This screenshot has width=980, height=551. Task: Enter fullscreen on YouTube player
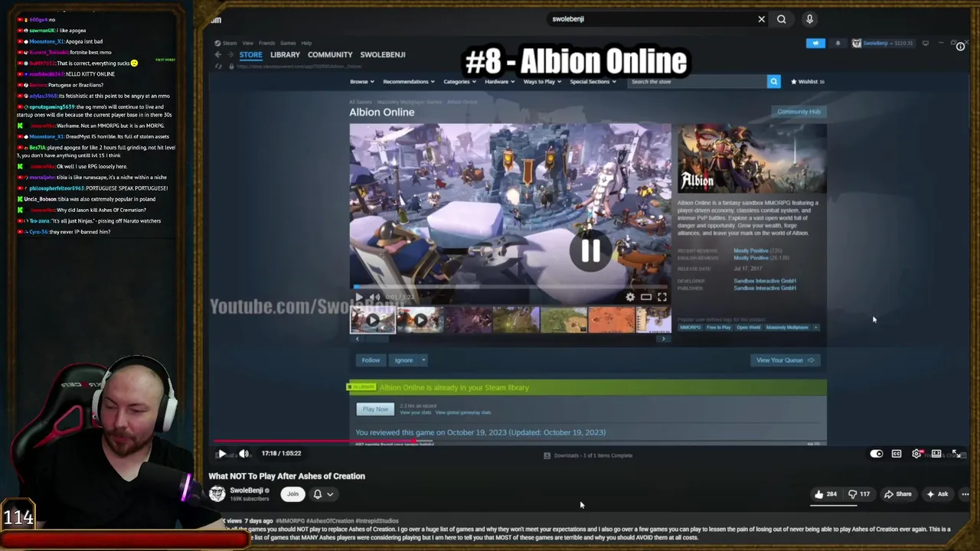(956, 454)
